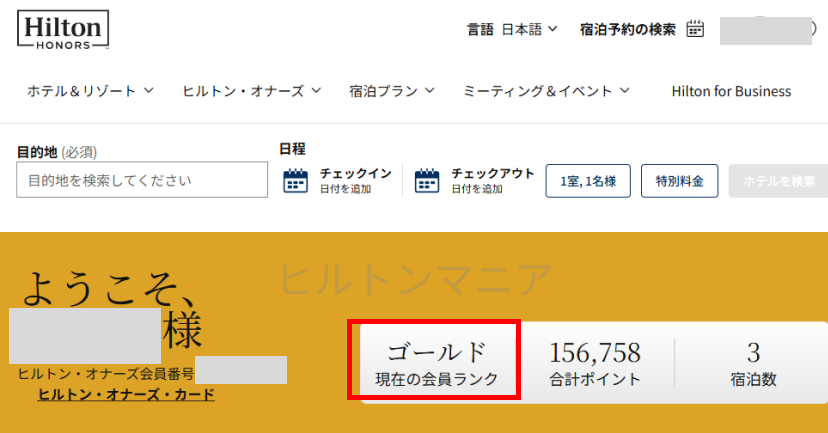Expand the 宿泊プラン menu
The width and height of the screenshot is (828, 433).
pyautogui.click(x=392, y=91)
